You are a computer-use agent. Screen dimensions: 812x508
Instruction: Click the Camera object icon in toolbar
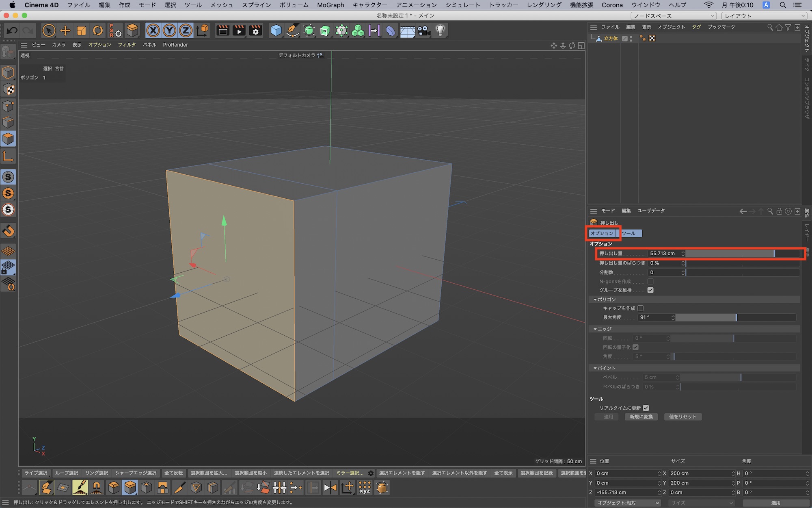tap(423, 30)
